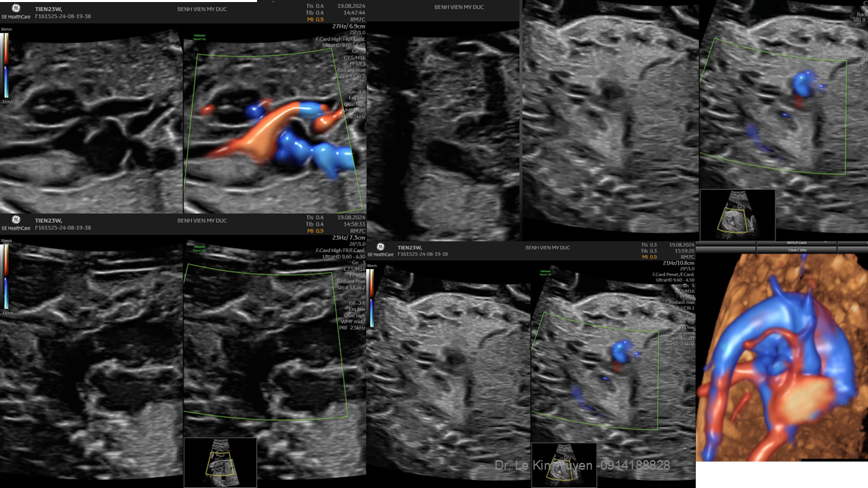Image resolution: width=868 pixels, height=488 pixels.
Task: Click the GE HealthCare logo in the 15:59:20 header
Action: (x=381, y=248)
